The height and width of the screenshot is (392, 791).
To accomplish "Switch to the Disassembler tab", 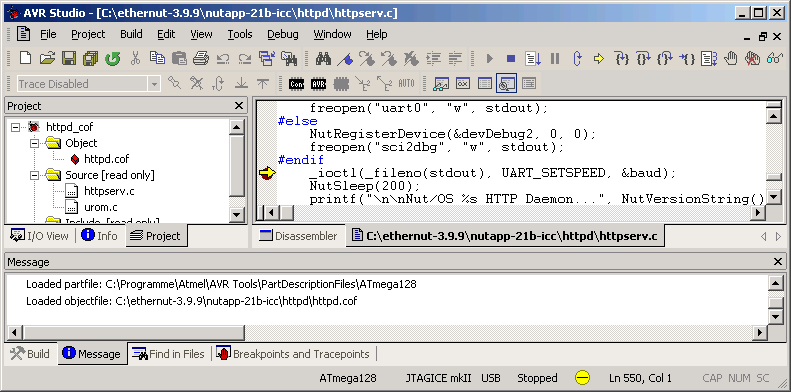I will [x=298, y=236].
